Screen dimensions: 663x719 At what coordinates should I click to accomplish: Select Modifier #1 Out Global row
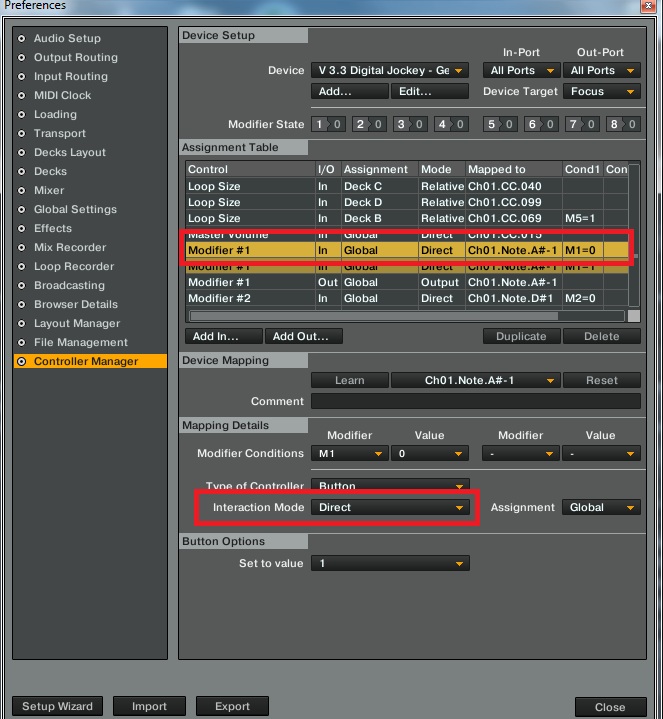point(407,282)
